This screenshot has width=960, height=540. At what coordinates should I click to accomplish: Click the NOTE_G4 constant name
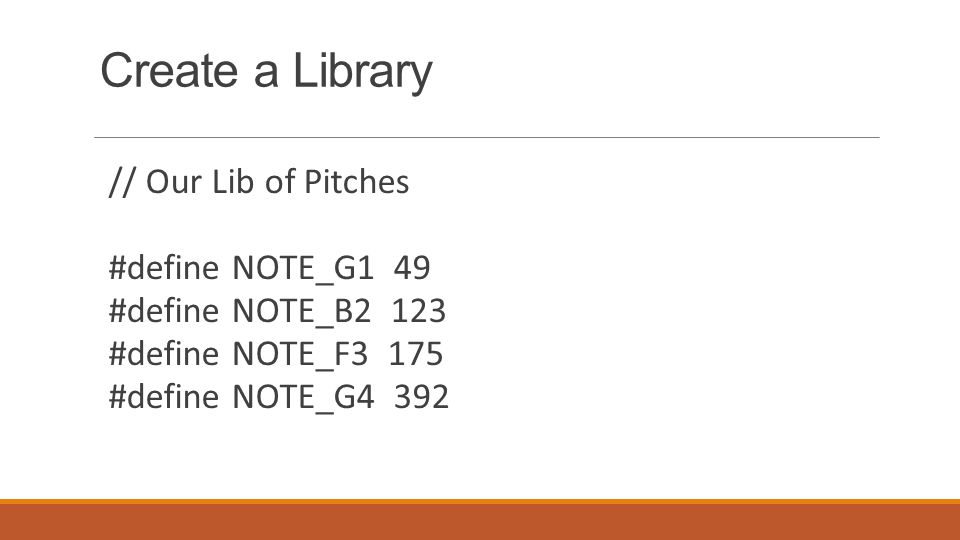(303, 397)
